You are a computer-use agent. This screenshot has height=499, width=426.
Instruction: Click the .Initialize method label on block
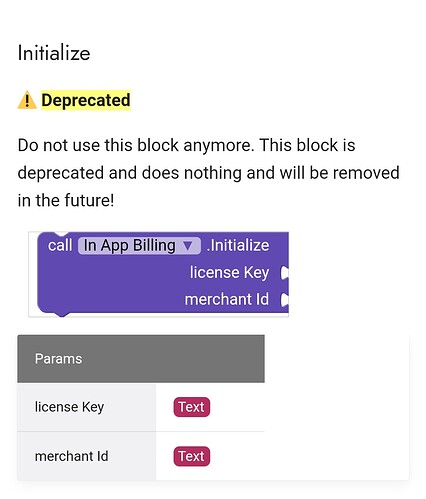click(x=238, y=246)
